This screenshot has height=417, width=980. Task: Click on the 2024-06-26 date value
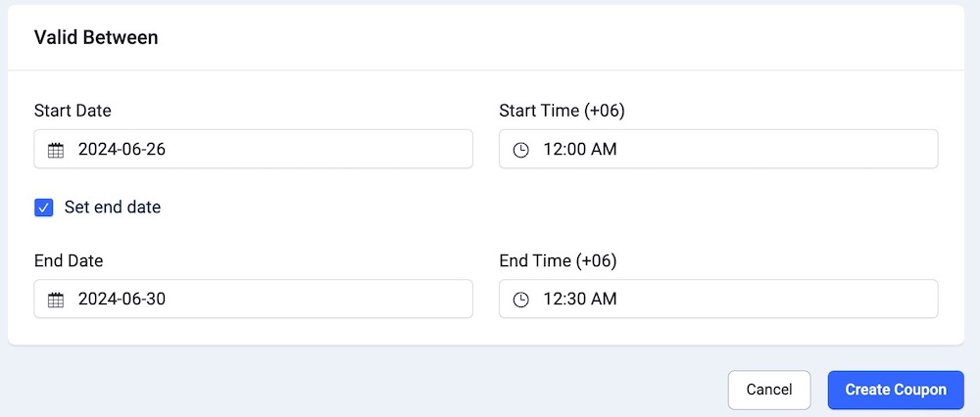[x=122, y=150]
